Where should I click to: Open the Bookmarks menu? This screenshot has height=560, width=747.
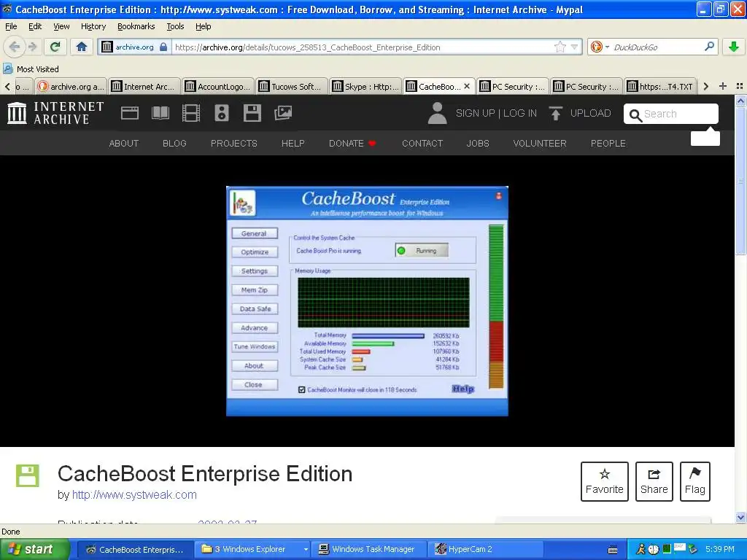tap(136, 26)
